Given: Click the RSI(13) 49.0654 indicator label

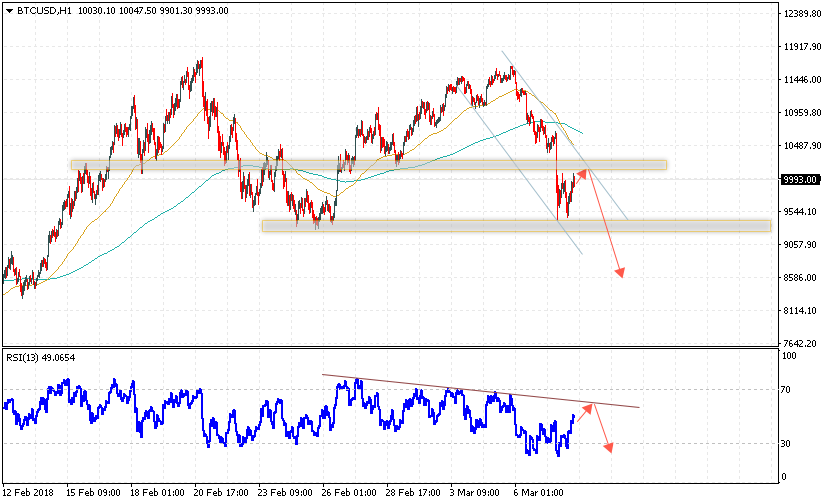Looking at the screenshot, I should tap(40, 357).
